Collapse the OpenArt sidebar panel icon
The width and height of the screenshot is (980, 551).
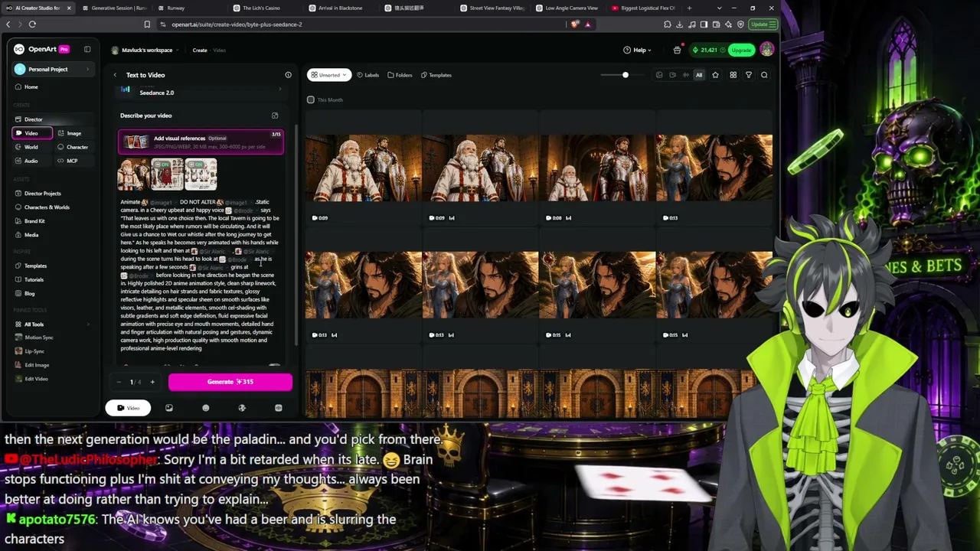click(x=87, y=49)
